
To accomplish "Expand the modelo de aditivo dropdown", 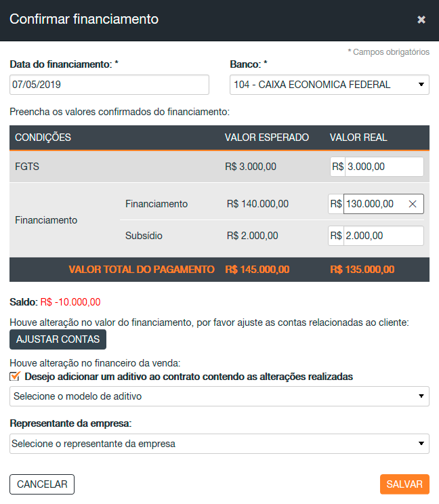I will click(219, 396).
